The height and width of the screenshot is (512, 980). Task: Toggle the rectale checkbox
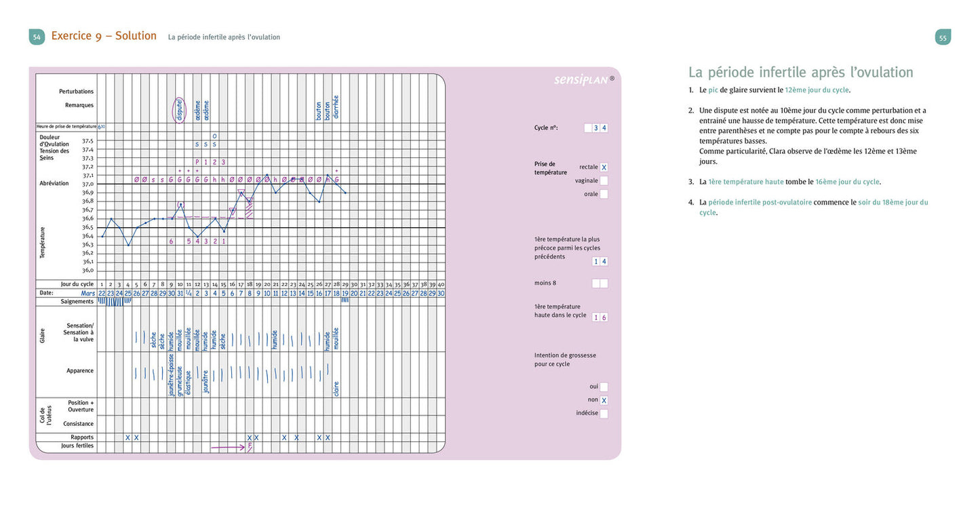pos(604,168)
